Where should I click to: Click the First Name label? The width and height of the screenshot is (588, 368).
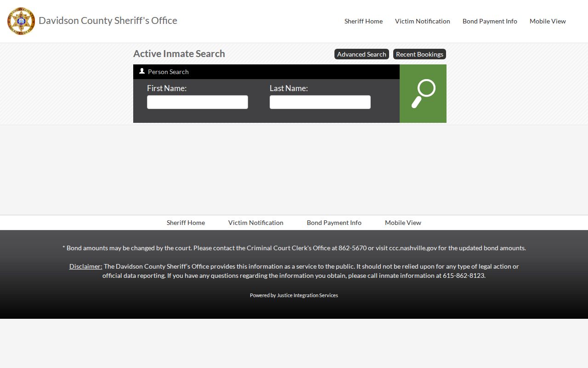[x=167, y=88]
